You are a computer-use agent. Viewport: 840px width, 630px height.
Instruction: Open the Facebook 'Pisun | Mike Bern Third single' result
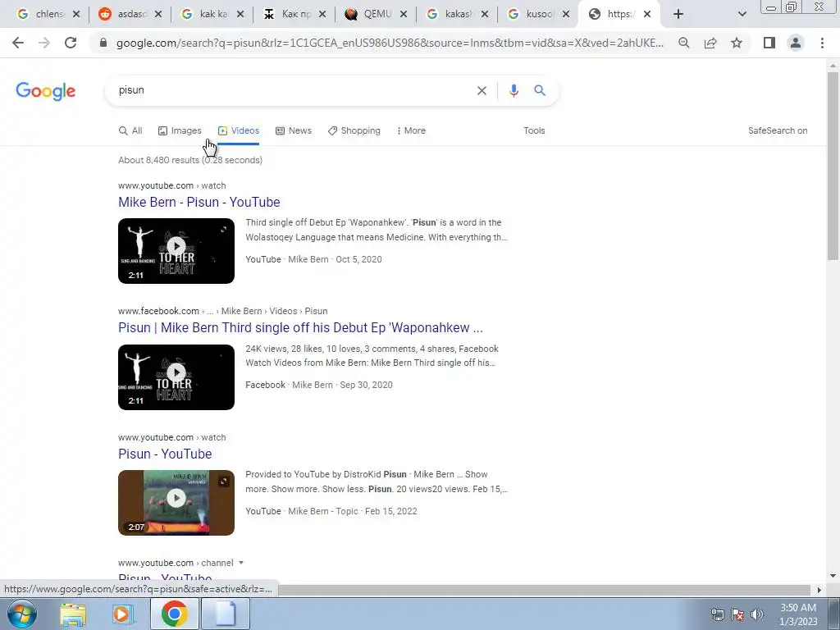point(300,327)
